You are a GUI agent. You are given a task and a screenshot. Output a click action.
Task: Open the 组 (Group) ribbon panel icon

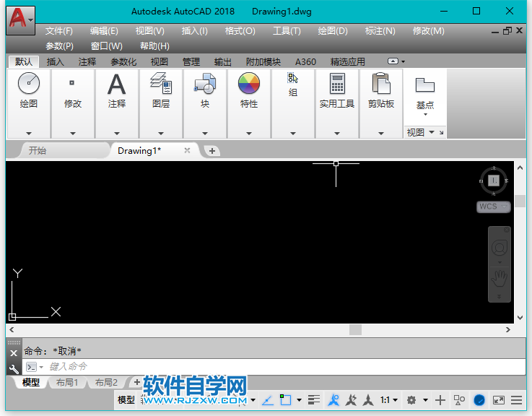tap(292, 78)
